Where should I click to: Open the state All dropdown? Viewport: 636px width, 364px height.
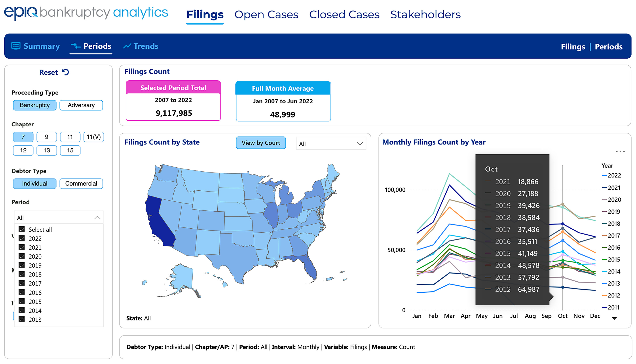(331, 144)
